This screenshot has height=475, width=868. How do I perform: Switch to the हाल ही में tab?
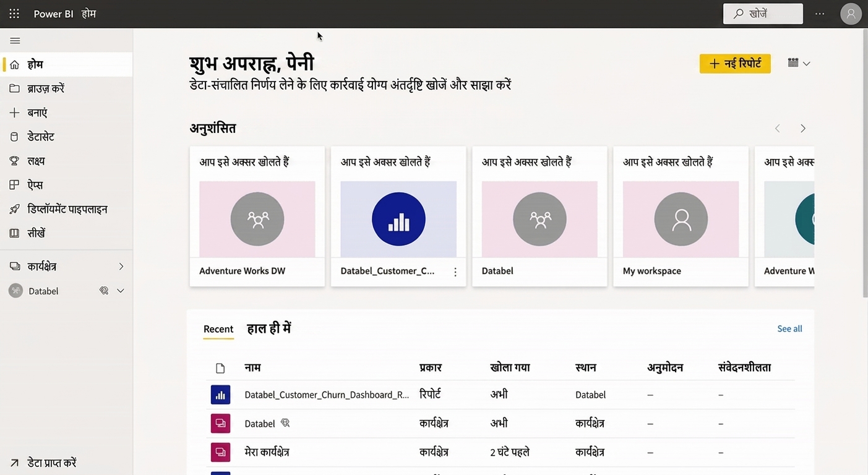(x=269, y=328)
